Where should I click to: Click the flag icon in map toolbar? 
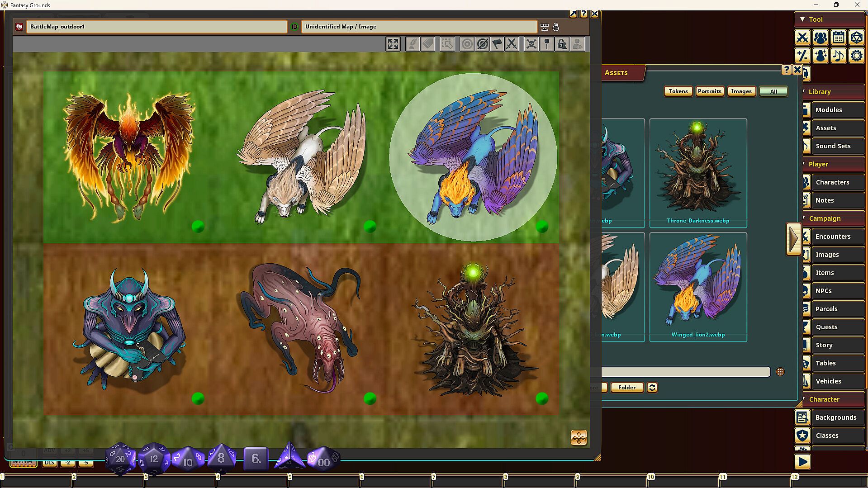[497, 44]
